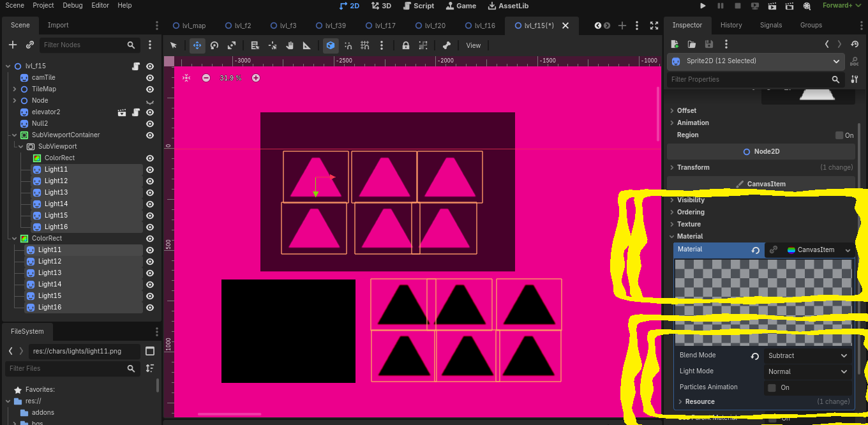Viewport: 868px width, 425px height.
Task: Open the lvl_f16 scene tab
Action: point(484,26)
